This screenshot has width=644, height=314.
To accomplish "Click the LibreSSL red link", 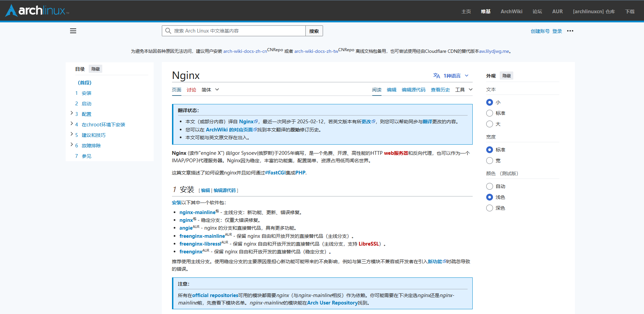I will (369, 244).
